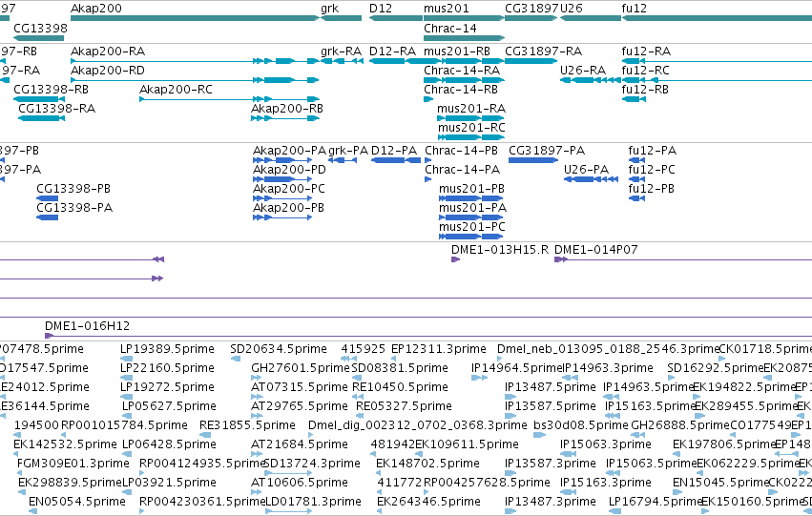
Task: Select protein Chrac-14-PB
Action: pyautogui.click(x=427, y=160)
